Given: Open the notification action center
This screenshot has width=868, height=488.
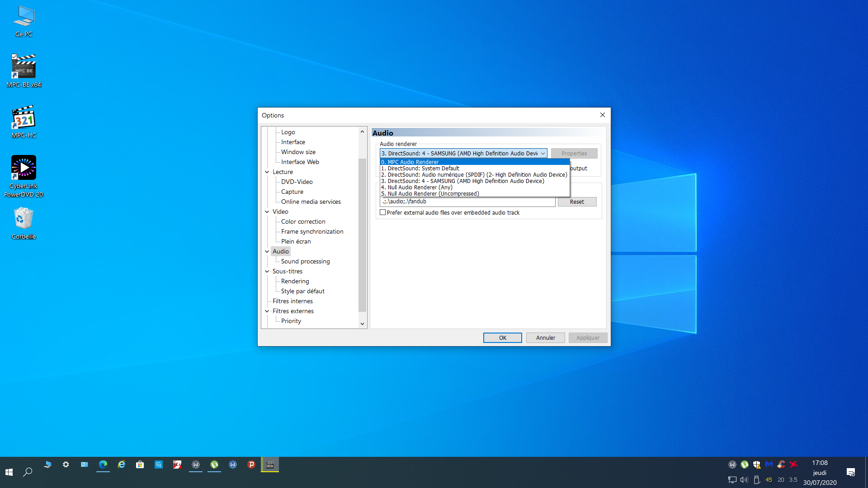Looking at the screenshot, I should coord(851,472).
